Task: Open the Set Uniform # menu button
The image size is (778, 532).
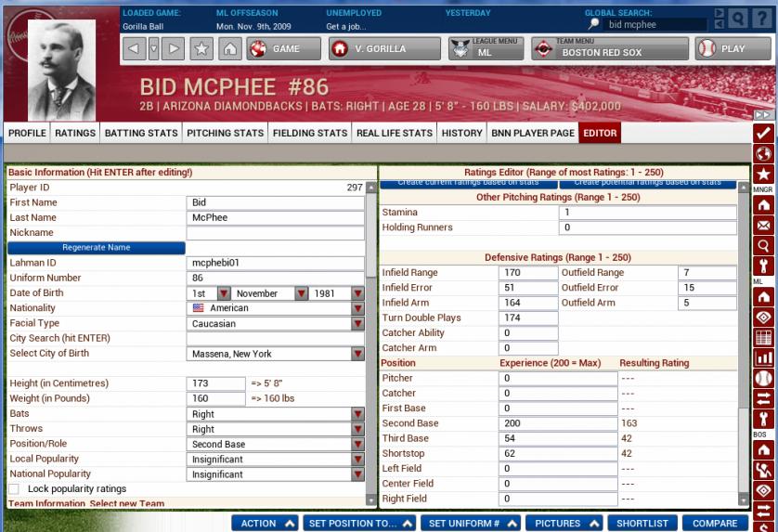Action: (473, 523)
